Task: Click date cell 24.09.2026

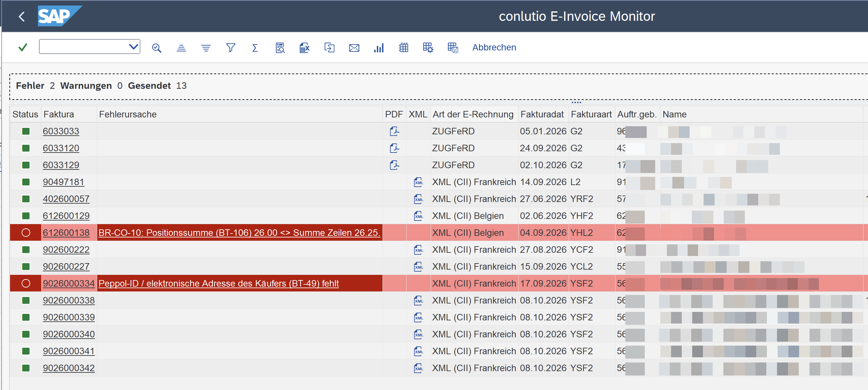Action: [543, 148]
